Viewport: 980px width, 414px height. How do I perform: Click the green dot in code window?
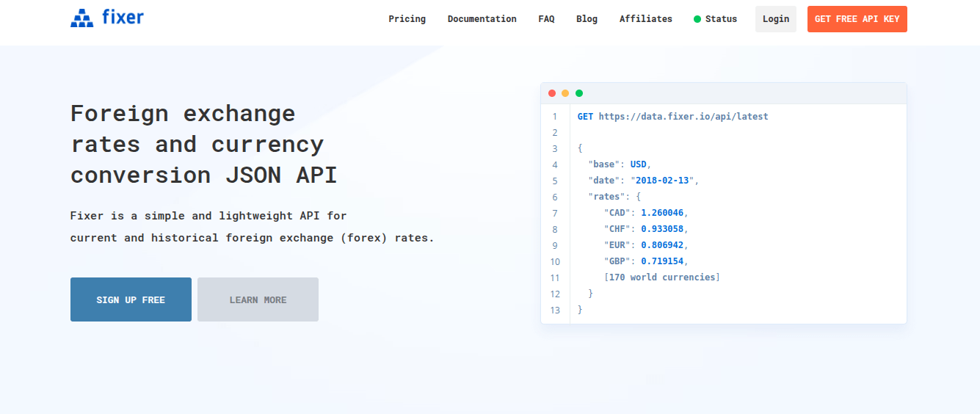[579, 93]
